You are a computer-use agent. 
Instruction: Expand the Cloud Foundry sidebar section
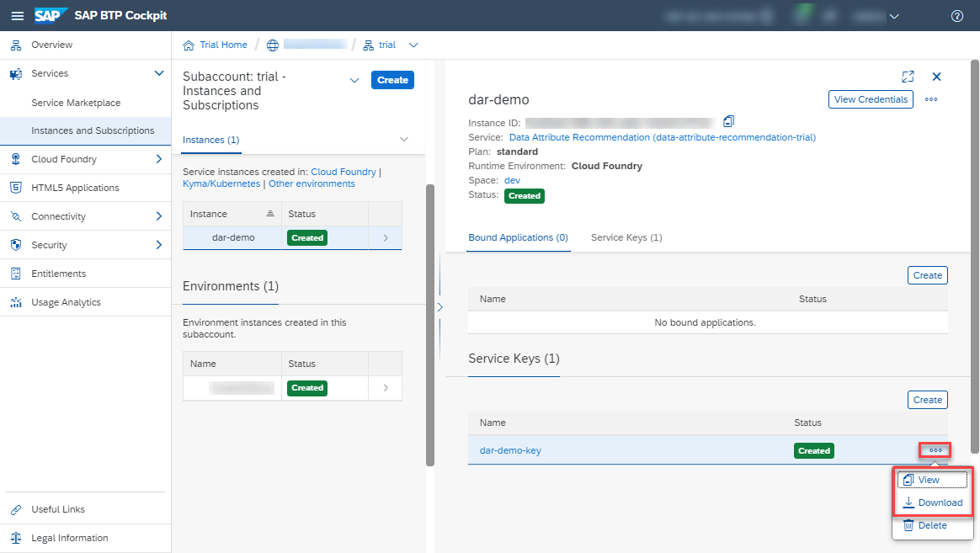[x=159, y=159]
